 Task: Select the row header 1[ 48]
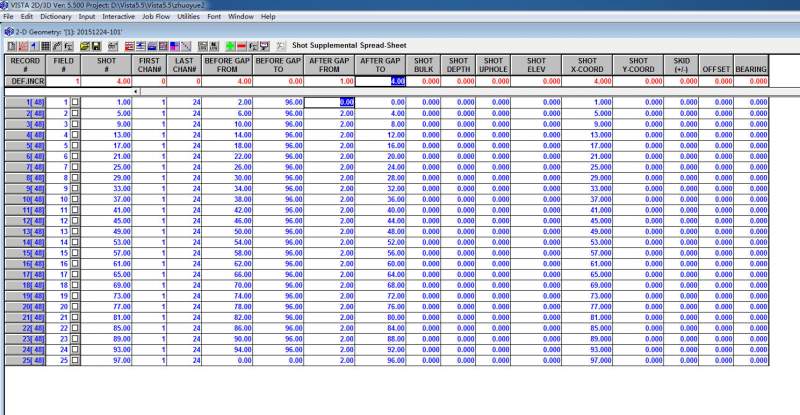tap(25, 102)
